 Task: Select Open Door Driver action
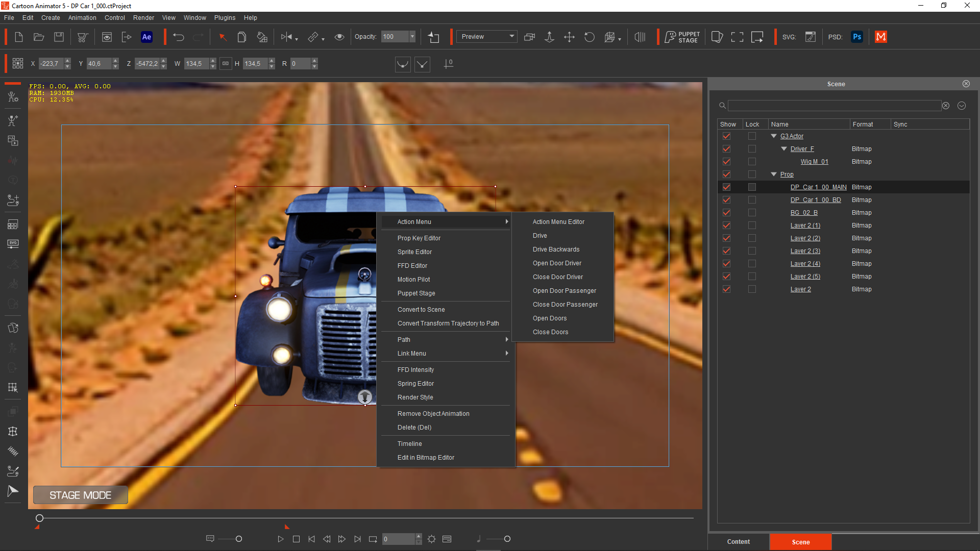(557, 263)
